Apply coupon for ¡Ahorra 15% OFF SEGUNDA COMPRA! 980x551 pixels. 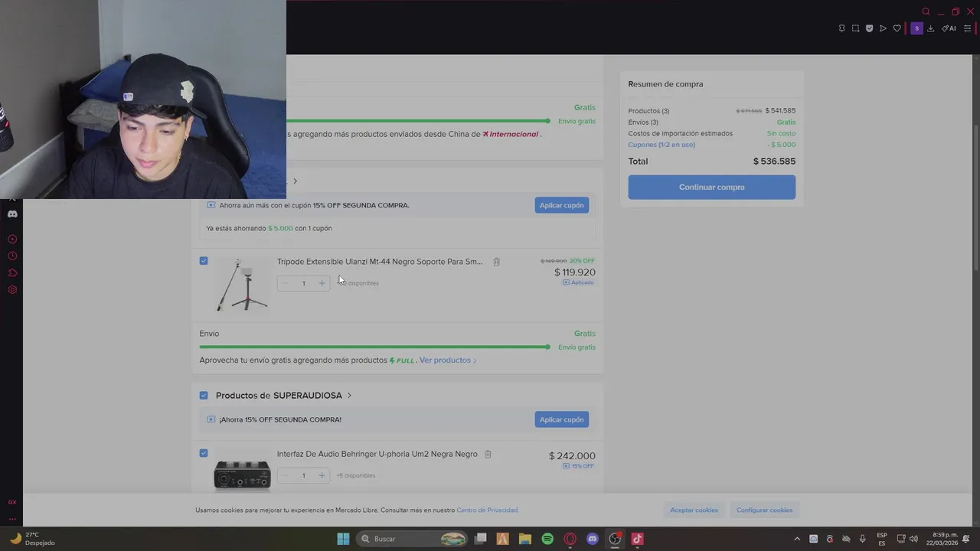[x=561, y=419]
